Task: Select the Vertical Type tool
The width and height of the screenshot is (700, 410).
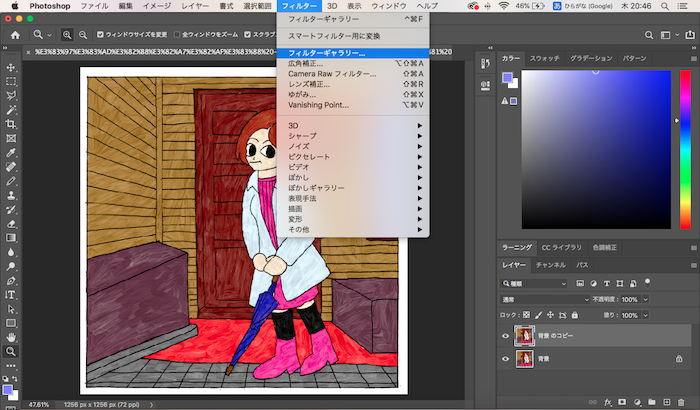Action: [x=11, y=295]
